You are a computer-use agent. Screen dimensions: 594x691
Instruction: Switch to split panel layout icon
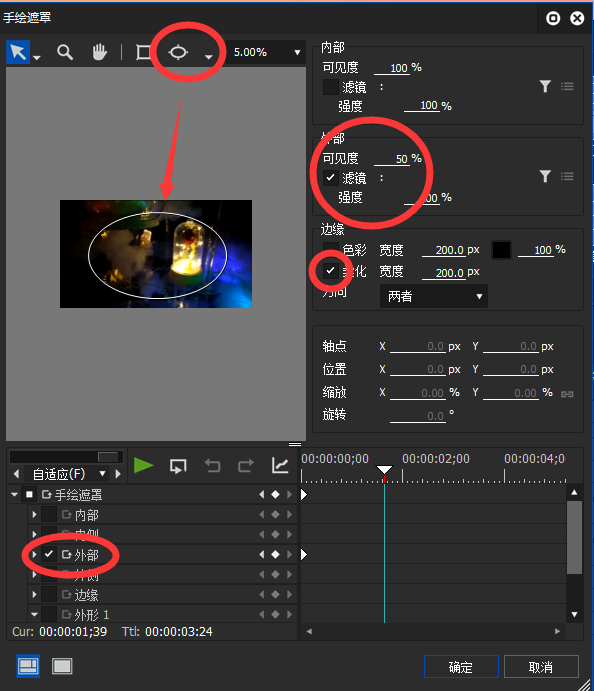click(28, 666)
